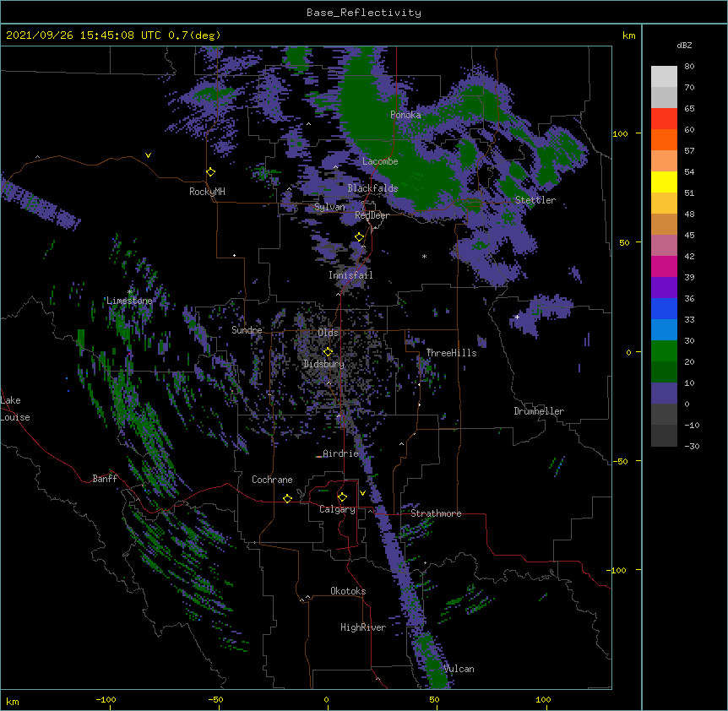Select the Lacombe label
The height and width of the screenshot is (711, 728).
coord(380,161)
